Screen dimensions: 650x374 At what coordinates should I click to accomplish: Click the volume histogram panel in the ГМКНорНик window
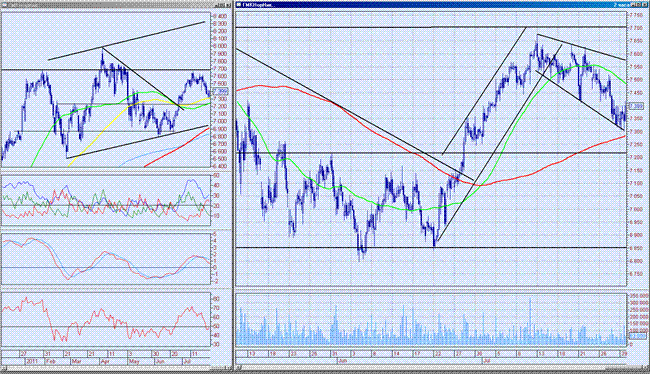coord(431,320)
